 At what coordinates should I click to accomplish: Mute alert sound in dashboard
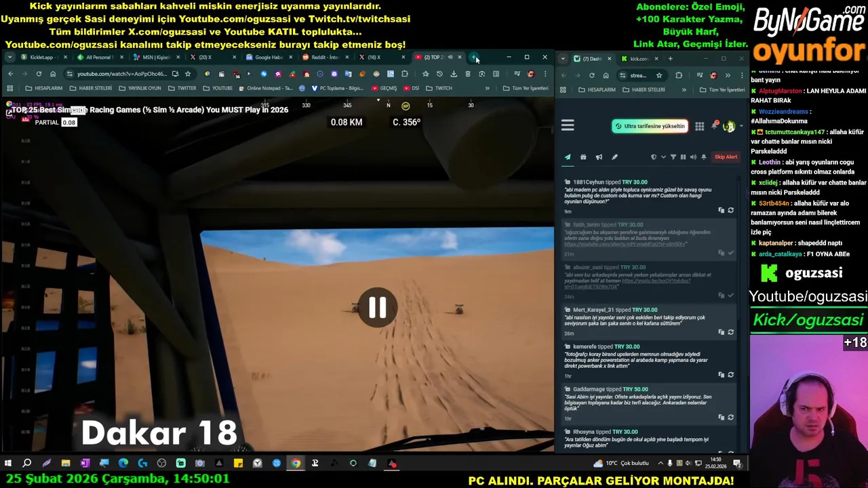pyautogui.click(x=693, y=157)
